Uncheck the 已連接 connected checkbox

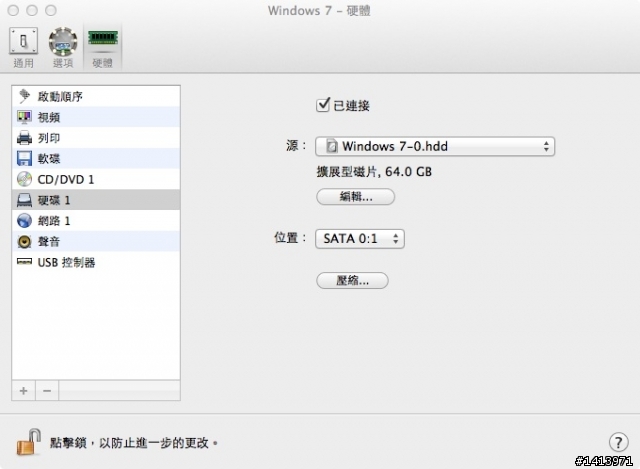pos(323,105)
